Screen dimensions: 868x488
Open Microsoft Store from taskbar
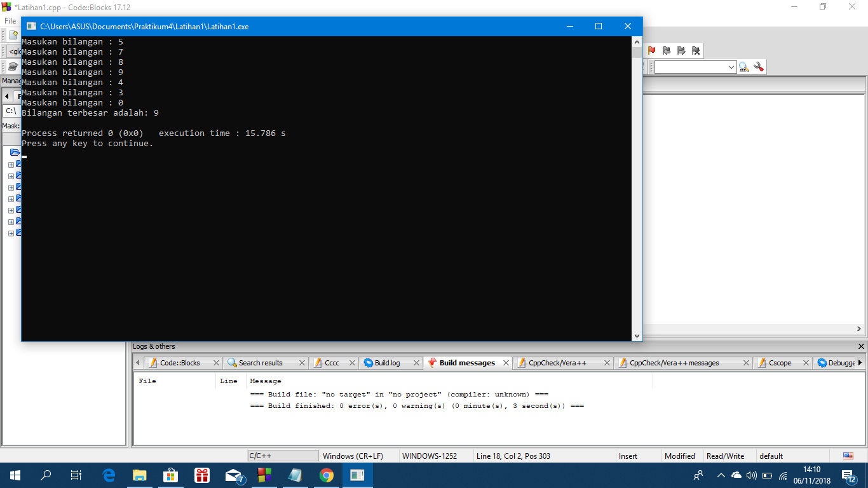click(171, 475)
